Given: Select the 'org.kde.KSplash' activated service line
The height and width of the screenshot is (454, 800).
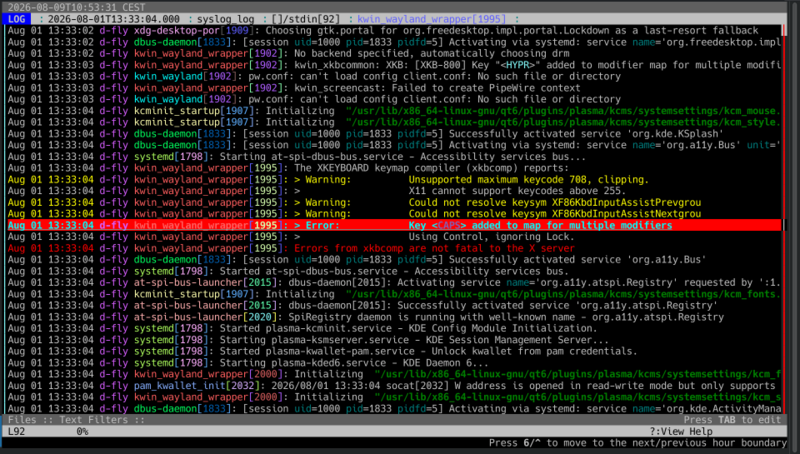Looking at the screenshot, I should click(x=394, y=134).
